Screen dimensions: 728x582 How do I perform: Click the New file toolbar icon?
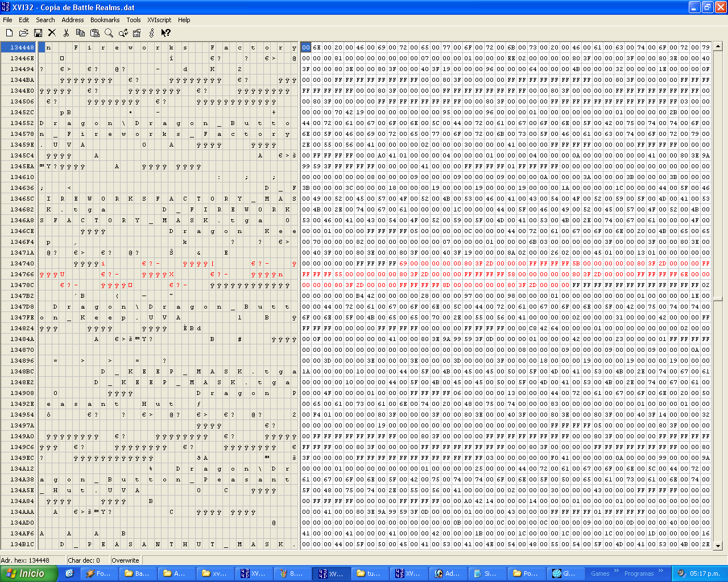pyautogui.click(x=9, y=33)
